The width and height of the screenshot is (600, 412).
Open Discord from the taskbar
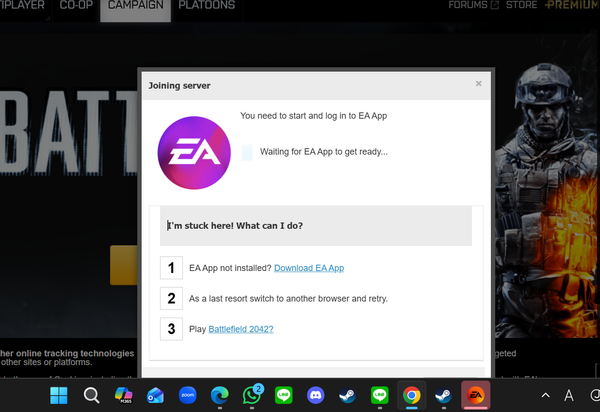(315, 395)
